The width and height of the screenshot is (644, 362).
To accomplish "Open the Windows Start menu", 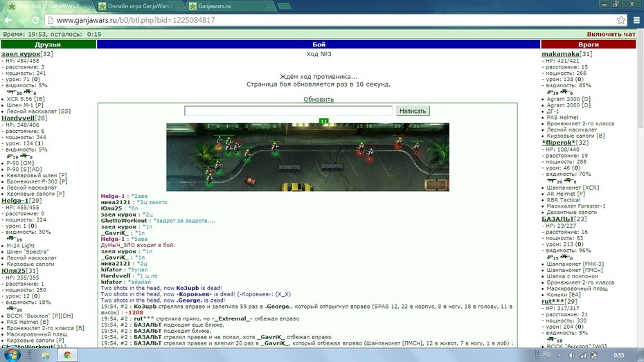I will [12, 354].
